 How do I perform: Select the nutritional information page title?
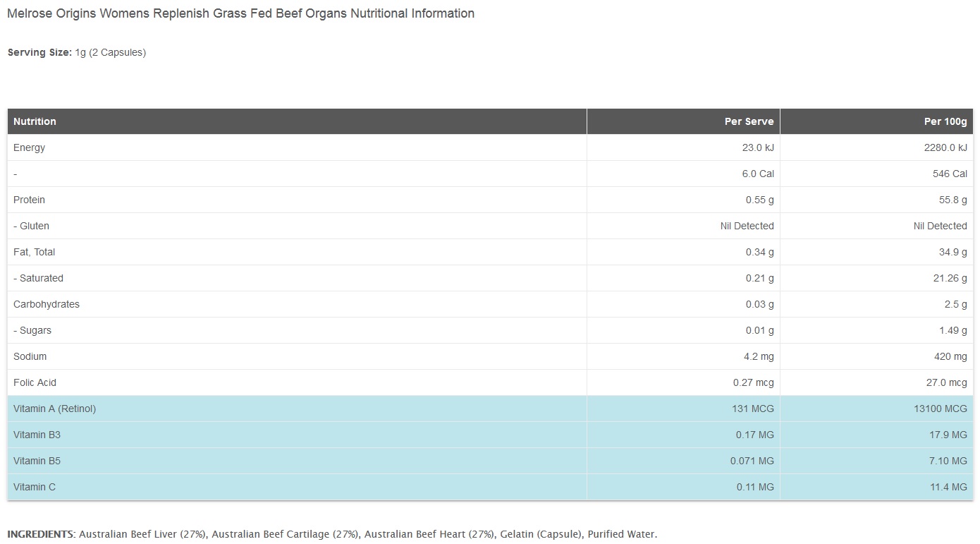[240, 13]
